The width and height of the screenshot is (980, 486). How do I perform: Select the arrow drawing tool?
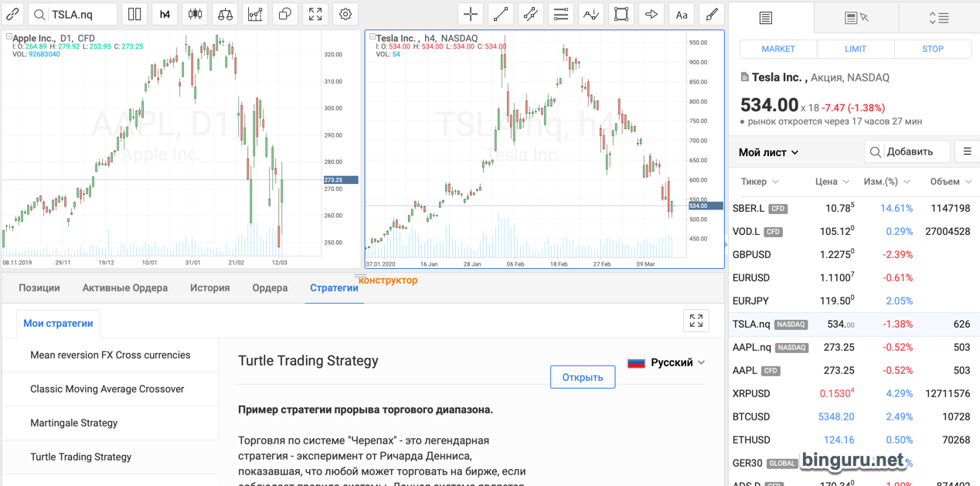pos(652,14)
